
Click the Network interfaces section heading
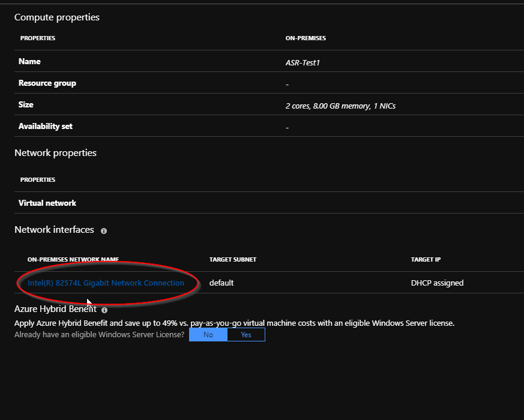coord(54,230)
